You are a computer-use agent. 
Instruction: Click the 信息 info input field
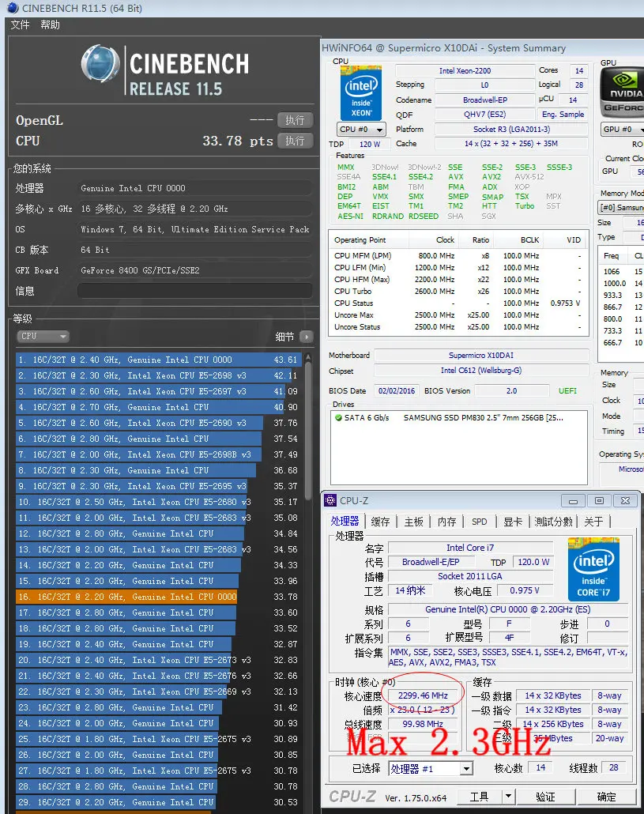[195, 291]
